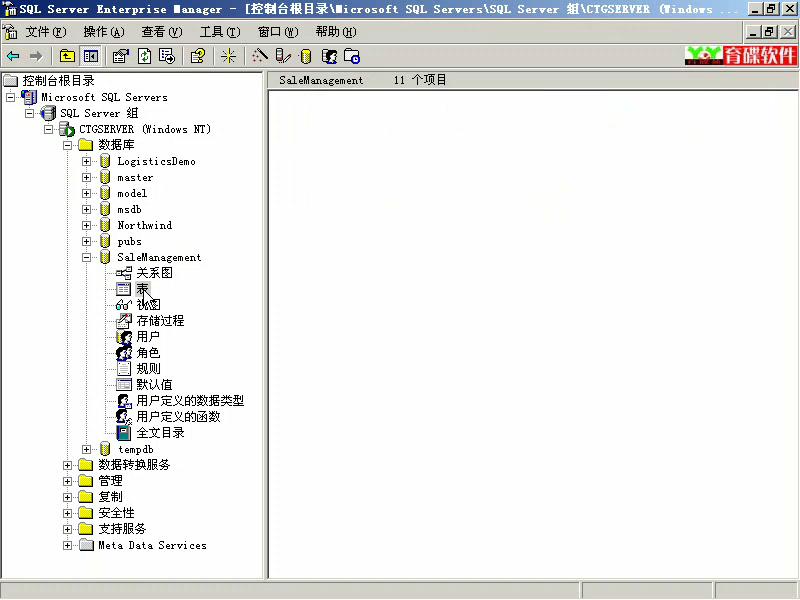
Task: Open the MDI child system menu icon
Action: [10, 32]
